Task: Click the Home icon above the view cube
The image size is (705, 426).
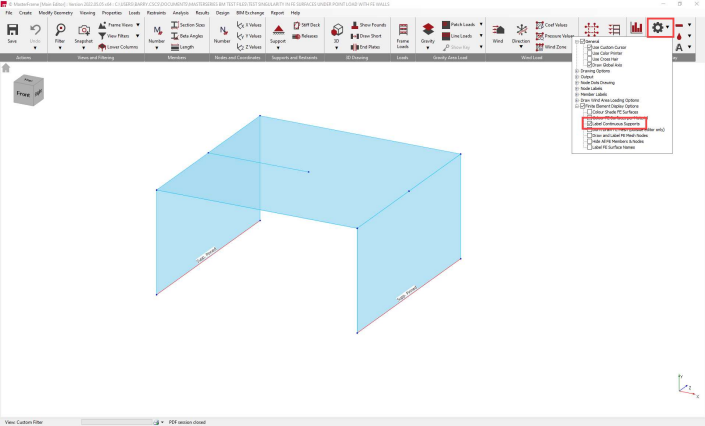Action: (x=6, y=68)
